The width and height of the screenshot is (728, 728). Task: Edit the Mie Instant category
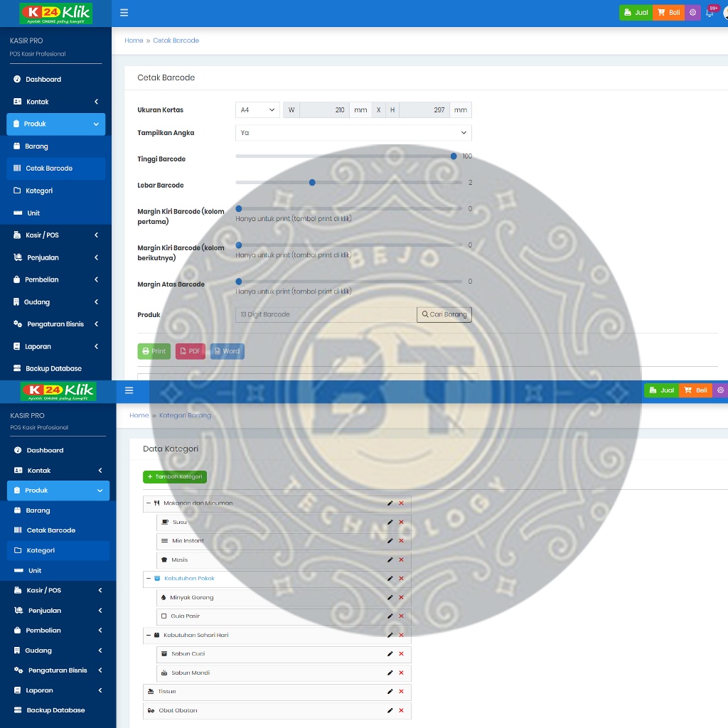[390, 541]
